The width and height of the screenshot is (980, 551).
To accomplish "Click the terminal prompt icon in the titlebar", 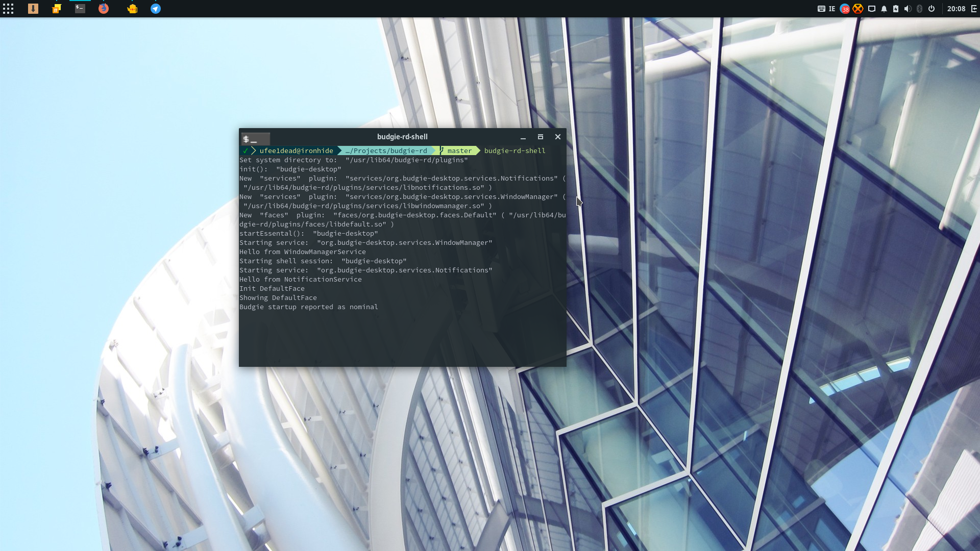I will coord(256,139).
